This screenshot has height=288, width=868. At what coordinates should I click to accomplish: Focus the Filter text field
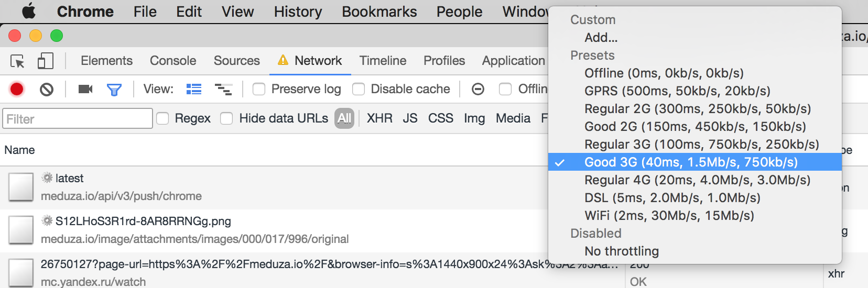click(78, 119)
